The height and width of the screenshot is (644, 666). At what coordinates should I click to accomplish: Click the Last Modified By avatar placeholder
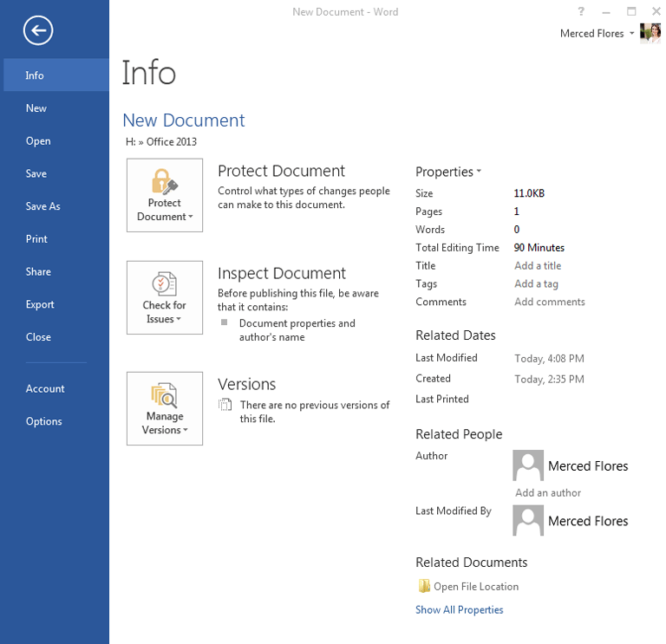pyautogui.click(x=528, y=520)
